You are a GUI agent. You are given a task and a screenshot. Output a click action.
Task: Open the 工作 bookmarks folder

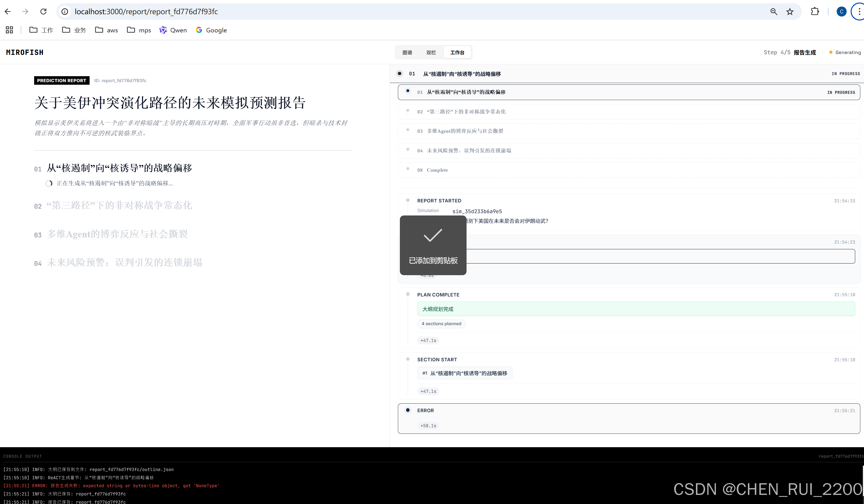(42, 30)
